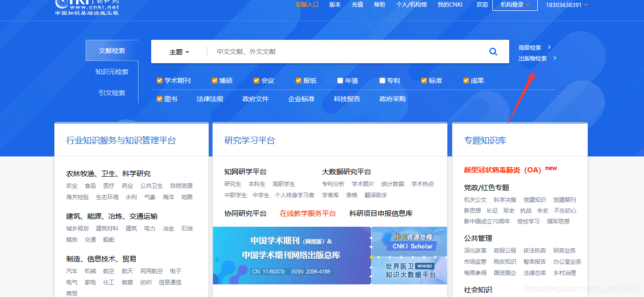Click the 学术图片 link
Viewport: 644px width, 297px height.
[x=363, y=184]
